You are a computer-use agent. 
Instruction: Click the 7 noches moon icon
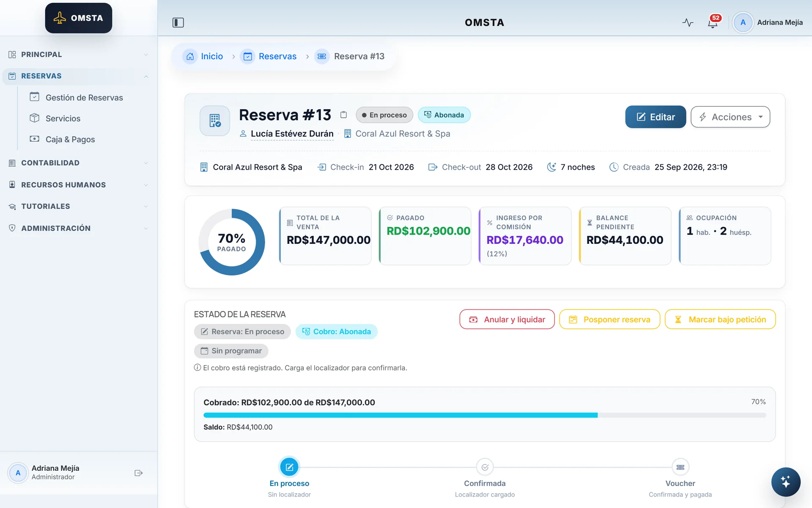(551, 167)
